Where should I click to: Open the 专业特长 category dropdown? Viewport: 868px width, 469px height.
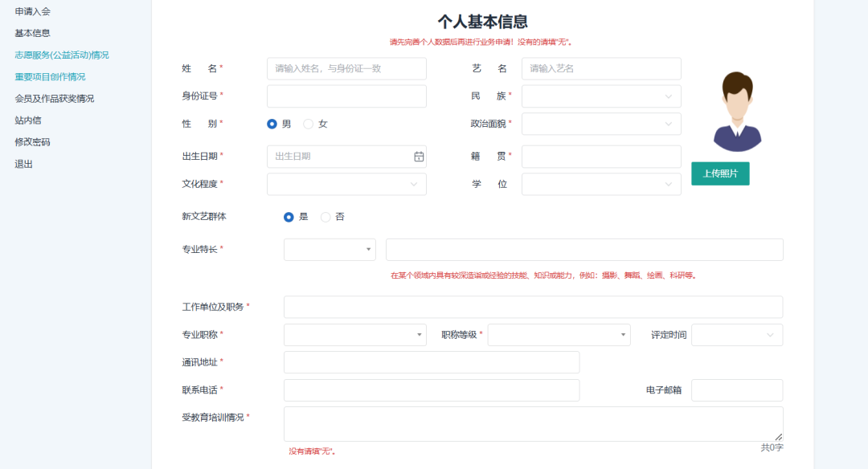click(330, 250)
